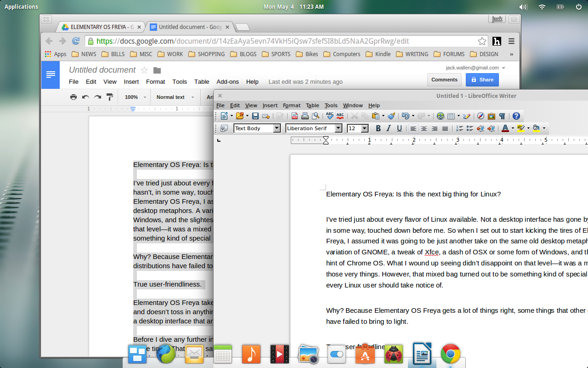The width and height of the screenshot is (588, 368).
Task: Expand the Undo history dropdown arrow
Action: coord(413,116)
